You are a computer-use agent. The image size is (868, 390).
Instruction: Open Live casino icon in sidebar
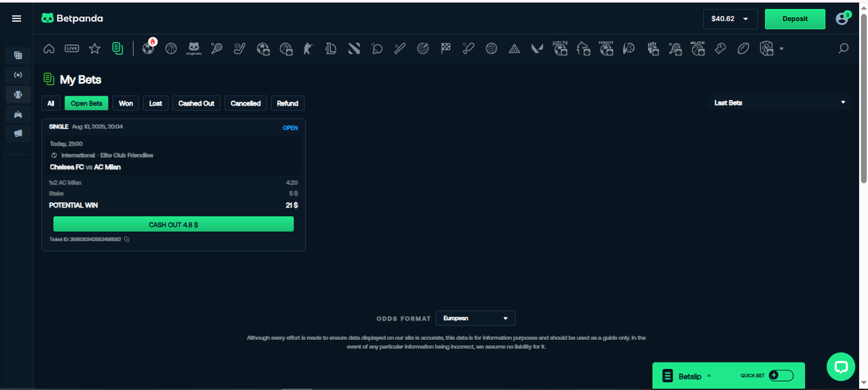point(18,75)
